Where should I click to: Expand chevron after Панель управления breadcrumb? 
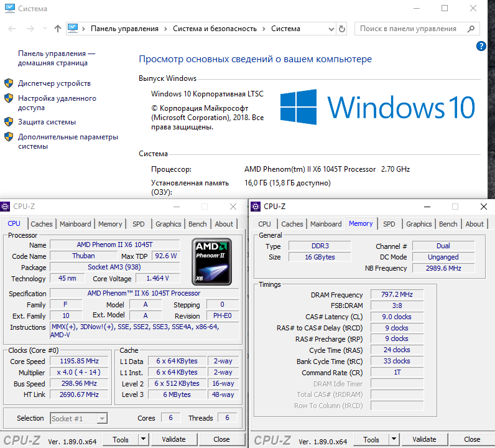(165, 29)
